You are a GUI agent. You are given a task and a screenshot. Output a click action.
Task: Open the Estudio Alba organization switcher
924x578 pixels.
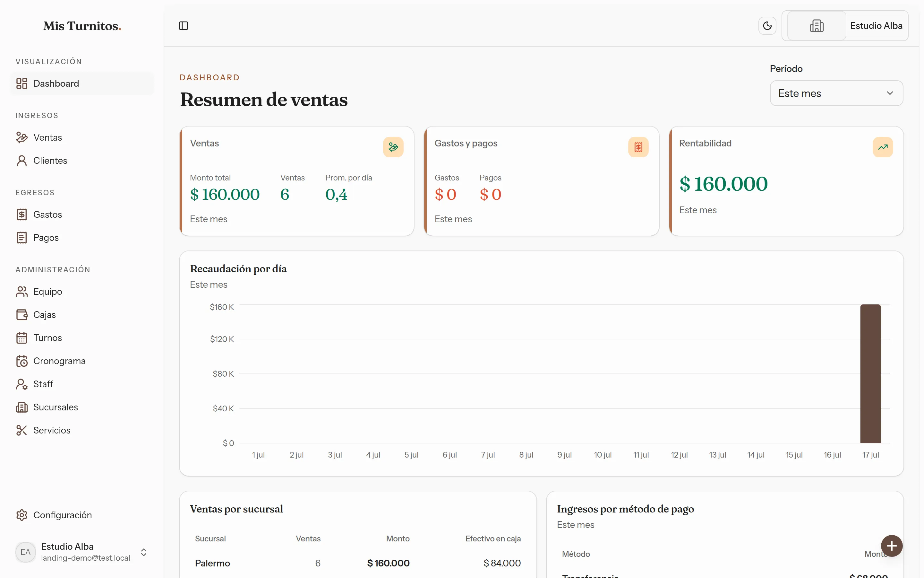(x=845, y=26)
